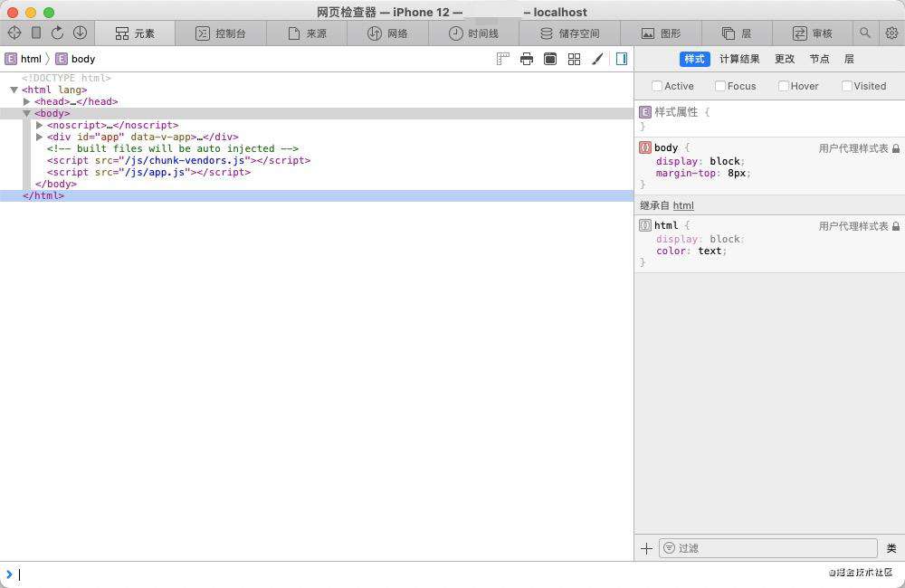Add a new style rule with plus icon
This screenshot has width=905, height=588.
click(x=646, y=548)
